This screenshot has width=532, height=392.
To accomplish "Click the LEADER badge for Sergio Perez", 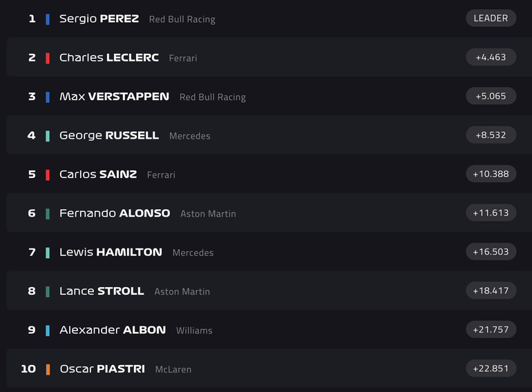I will tap(491, 18).
